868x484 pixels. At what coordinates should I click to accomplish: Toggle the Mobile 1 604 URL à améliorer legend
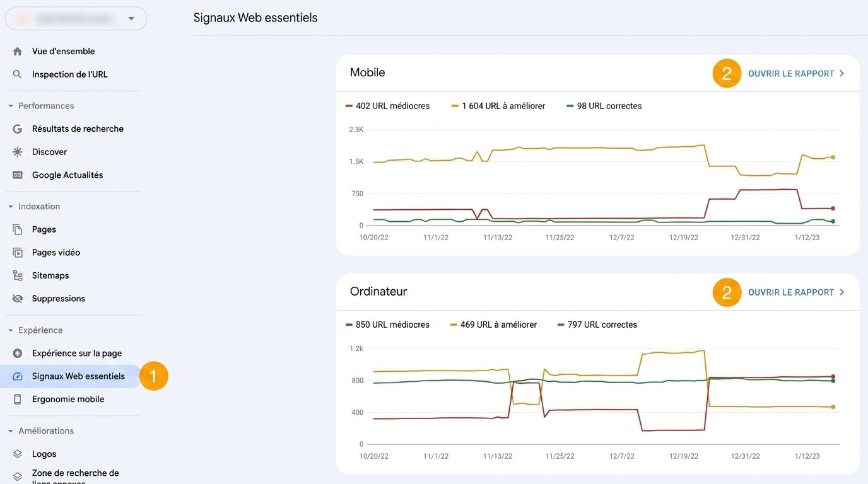click(498, 106)
